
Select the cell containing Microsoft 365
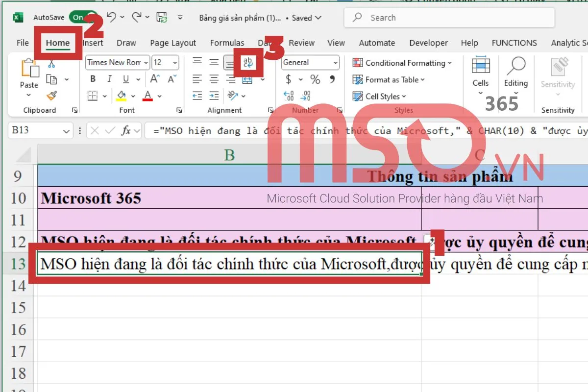(x=229, y=198)
